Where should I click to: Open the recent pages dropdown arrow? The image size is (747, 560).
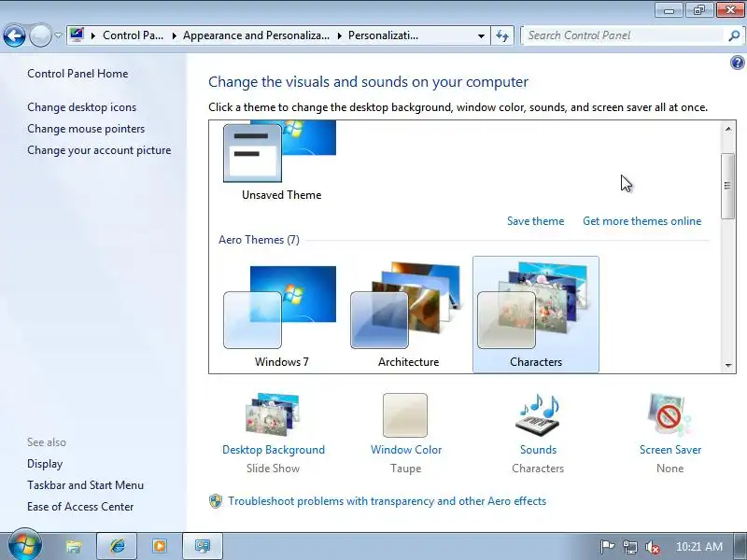tap(58, 35)
